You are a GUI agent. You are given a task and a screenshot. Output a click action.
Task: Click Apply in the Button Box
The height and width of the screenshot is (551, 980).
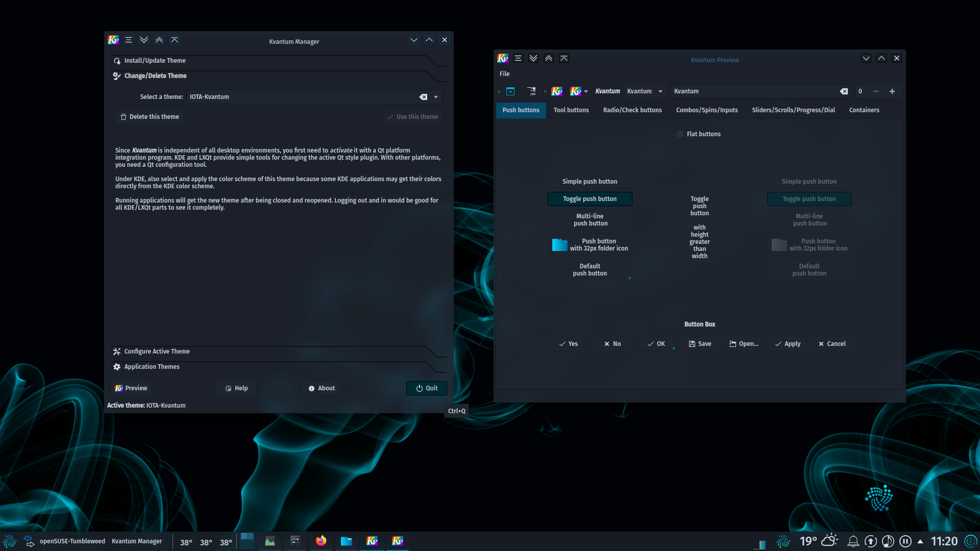pos(788,344)
